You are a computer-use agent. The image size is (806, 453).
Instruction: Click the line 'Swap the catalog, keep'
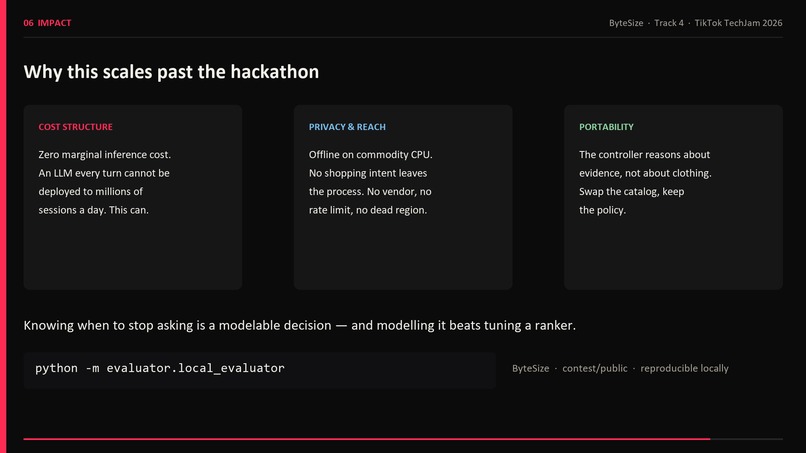coord(631,191)
